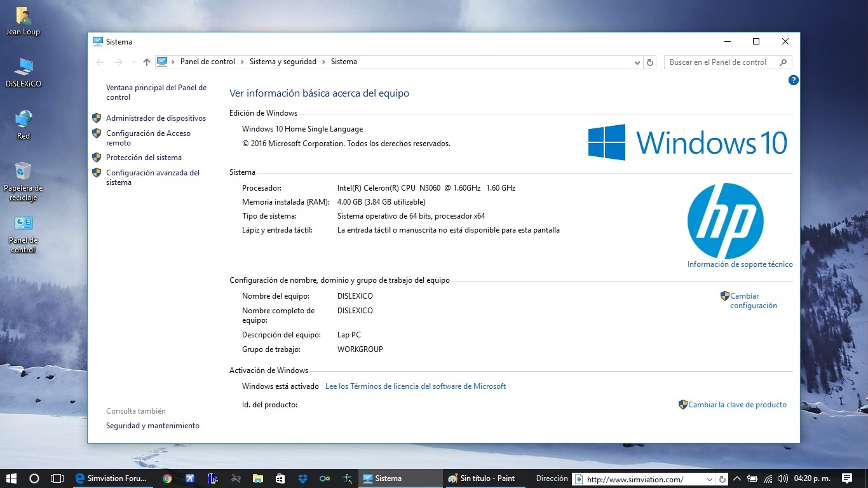Click the Lap PC description value
Viewport: 868px width, 488px height.
point(349,335)
